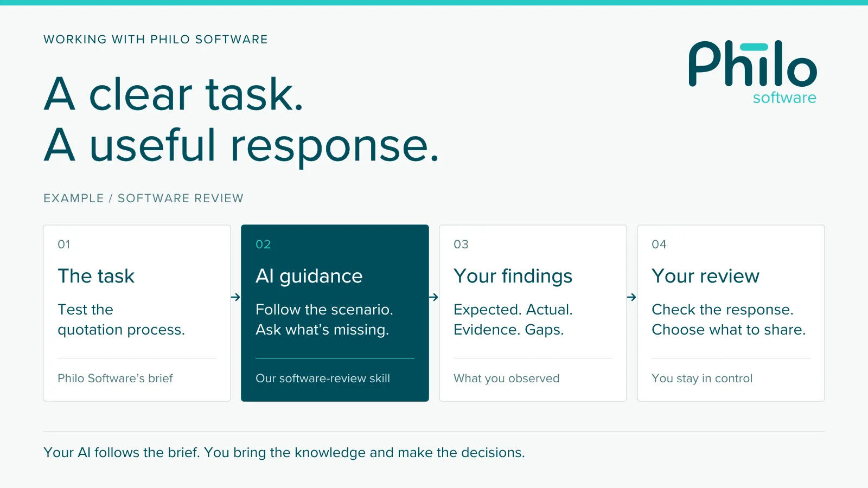Click 'Example / Software Review' label
The height and width of the screenshot is (488, 868).
pyautogui.click(x=144, y=198)
